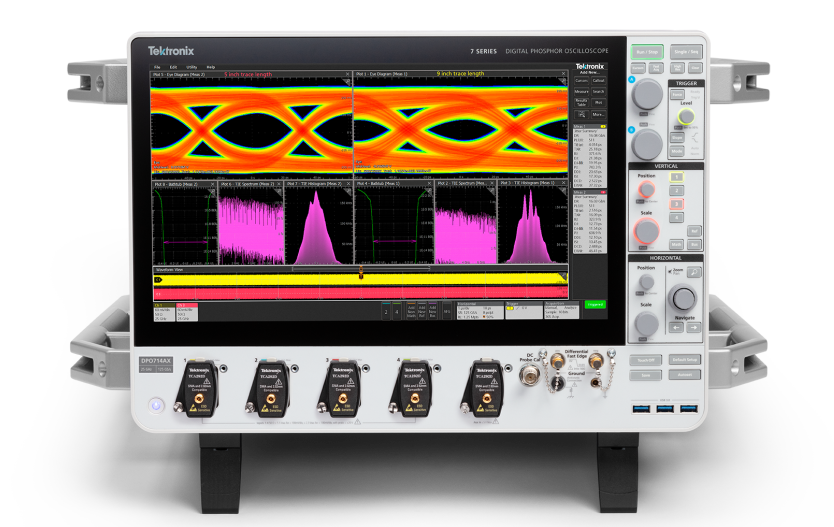Screen dimensions: 834x527
Task: Toggle Vertical channel 1 button
Action: click(x=676, y=177)
